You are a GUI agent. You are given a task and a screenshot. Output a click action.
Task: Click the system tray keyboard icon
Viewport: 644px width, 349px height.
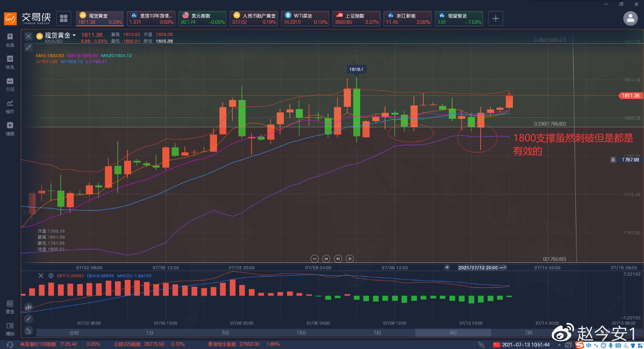[x=617, y=344]
